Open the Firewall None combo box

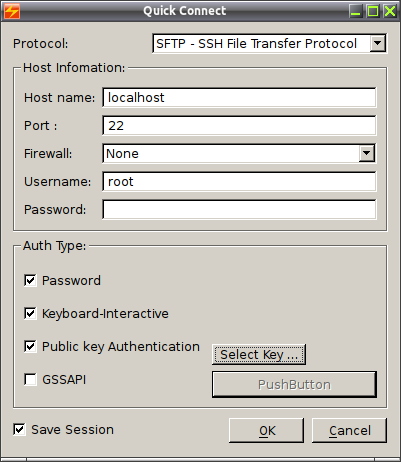pyautogui.click(x=239, y=153)
